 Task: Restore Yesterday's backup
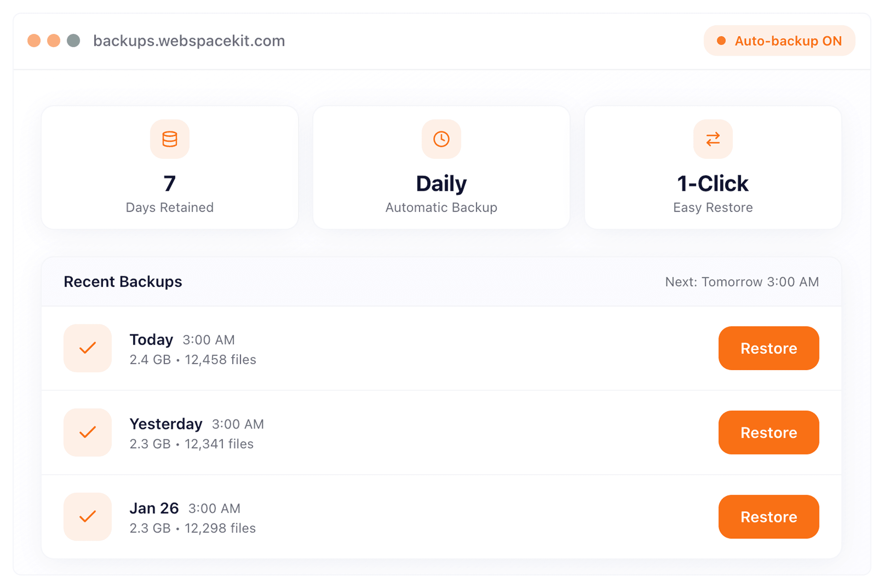(769, 432)
